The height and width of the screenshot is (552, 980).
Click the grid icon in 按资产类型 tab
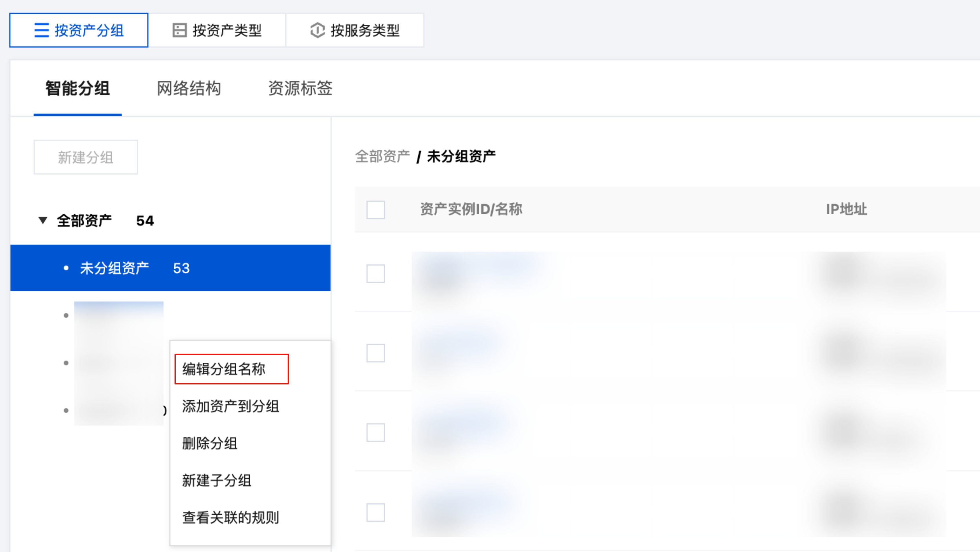[179, 30]
